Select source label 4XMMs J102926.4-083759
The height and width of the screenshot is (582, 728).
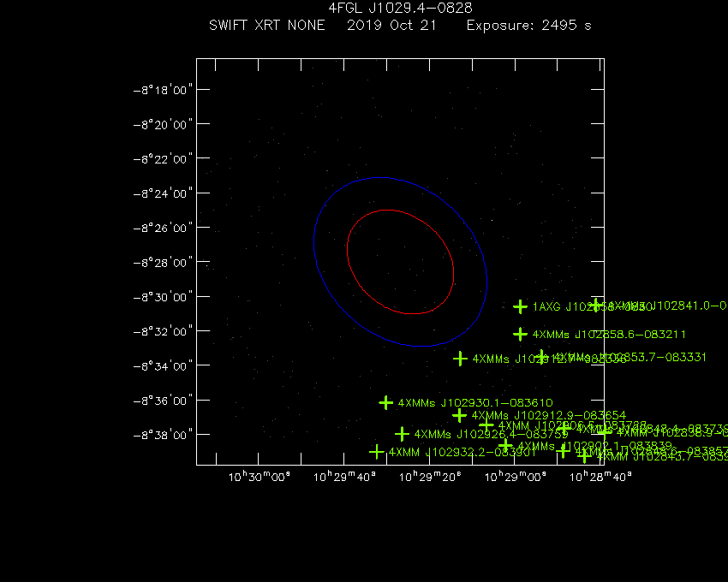click(492, 435)
